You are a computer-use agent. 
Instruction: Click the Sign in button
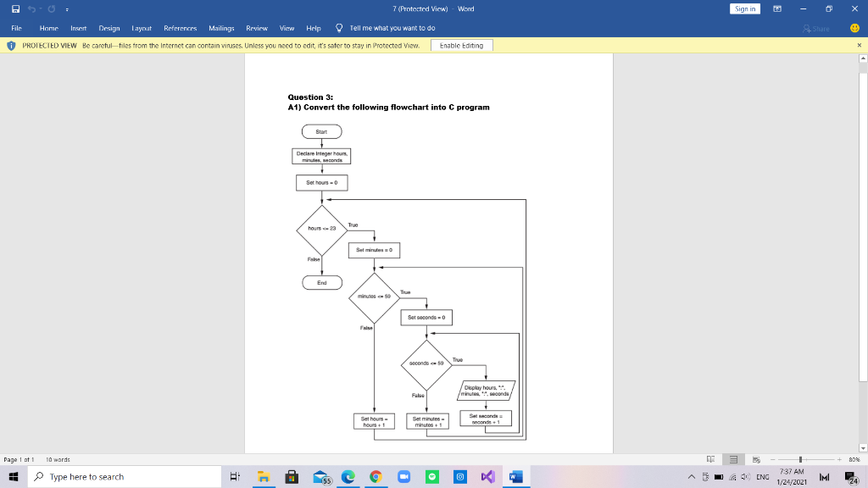point(744,8)
